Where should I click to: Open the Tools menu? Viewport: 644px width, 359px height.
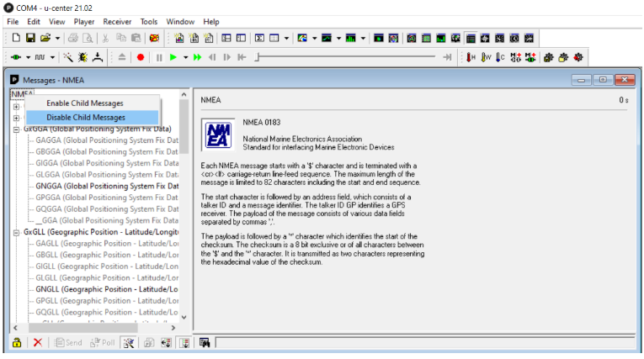[x=149, y=22]
